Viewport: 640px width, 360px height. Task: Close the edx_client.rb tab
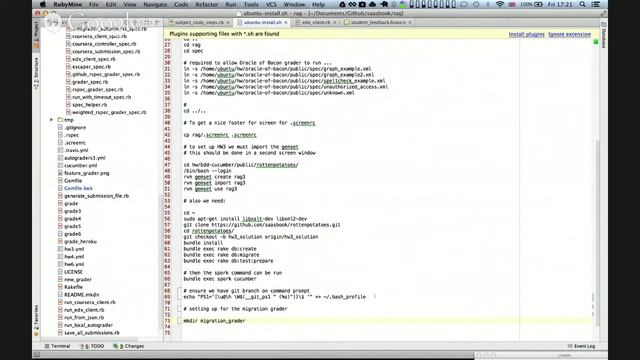(334, 22)
